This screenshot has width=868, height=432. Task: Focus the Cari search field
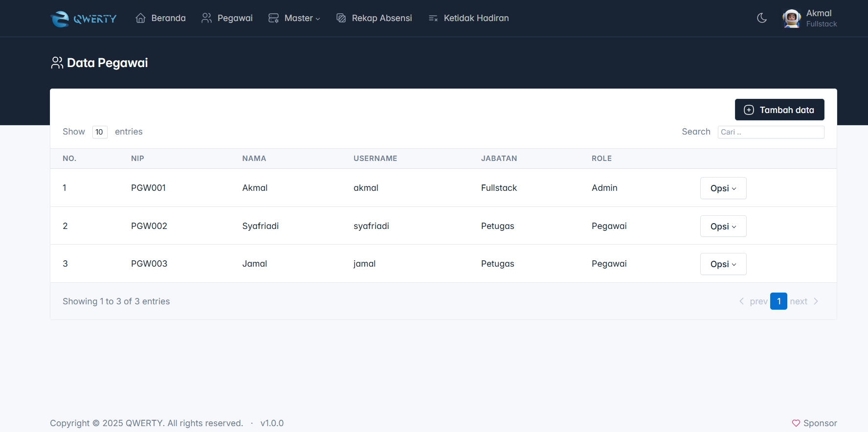pyautogui.click(x=771, y=132)
